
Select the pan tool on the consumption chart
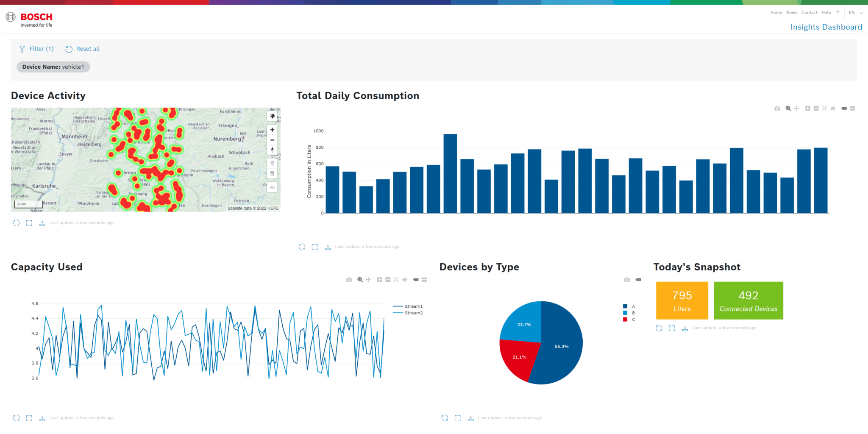point(797,108)
